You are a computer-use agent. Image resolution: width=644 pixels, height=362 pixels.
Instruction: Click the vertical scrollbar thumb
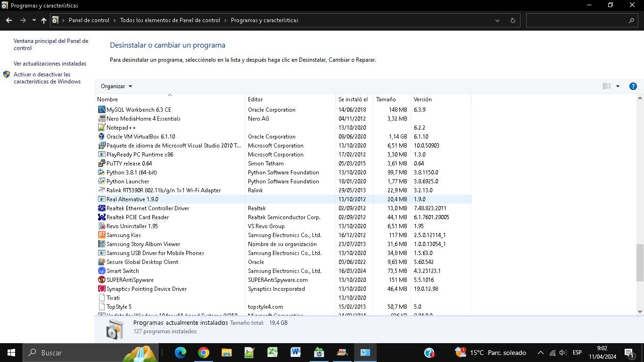click(x=640, y=263)
